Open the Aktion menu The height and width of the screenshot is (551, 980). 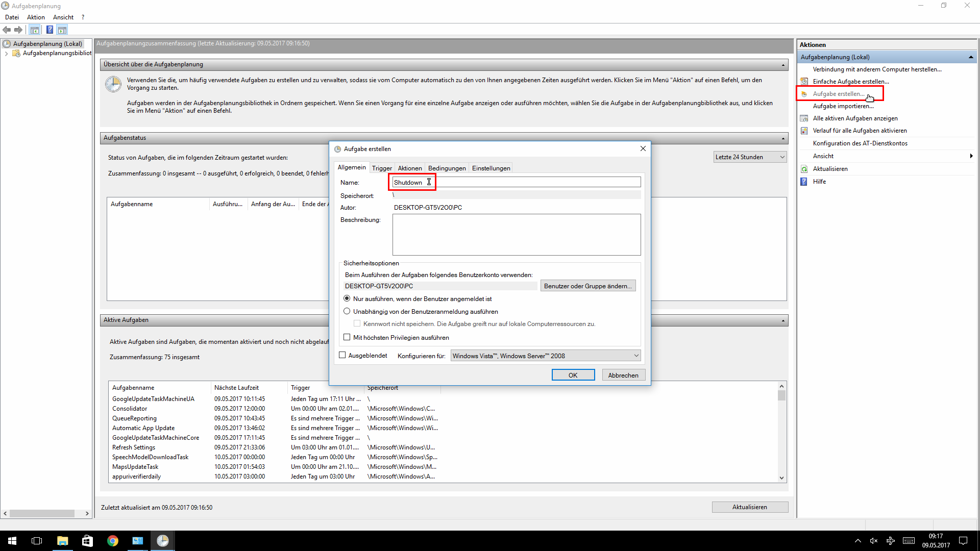(36, 17)
